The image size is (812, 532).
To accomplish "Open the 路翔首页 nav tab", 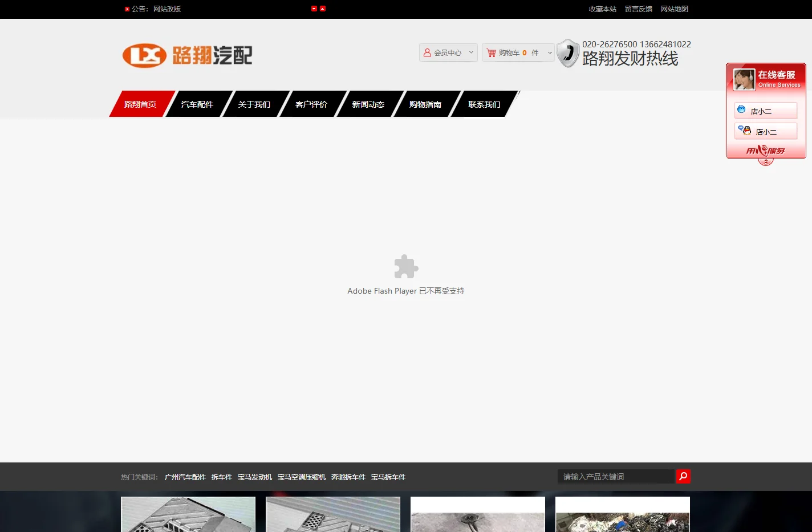I will (140, 104).
